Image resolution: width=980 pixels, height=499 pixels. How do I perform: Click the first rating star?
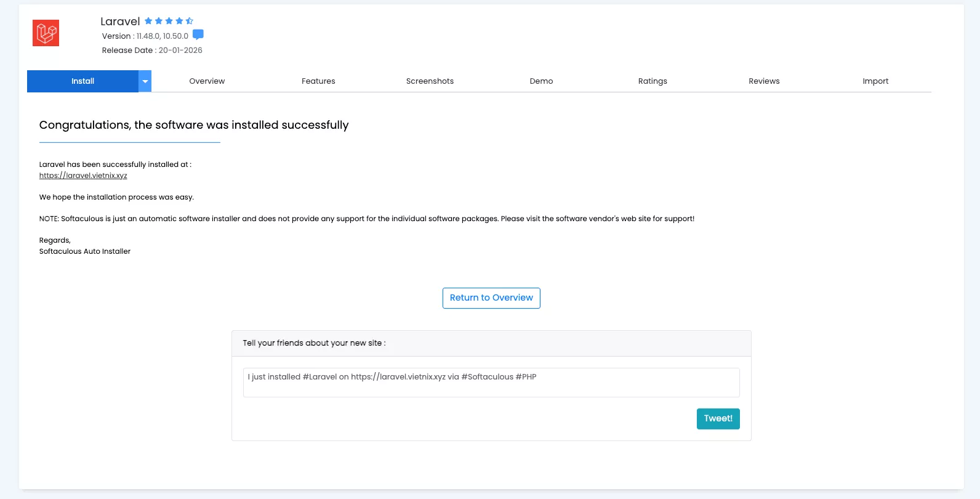[x=148, y=20]
